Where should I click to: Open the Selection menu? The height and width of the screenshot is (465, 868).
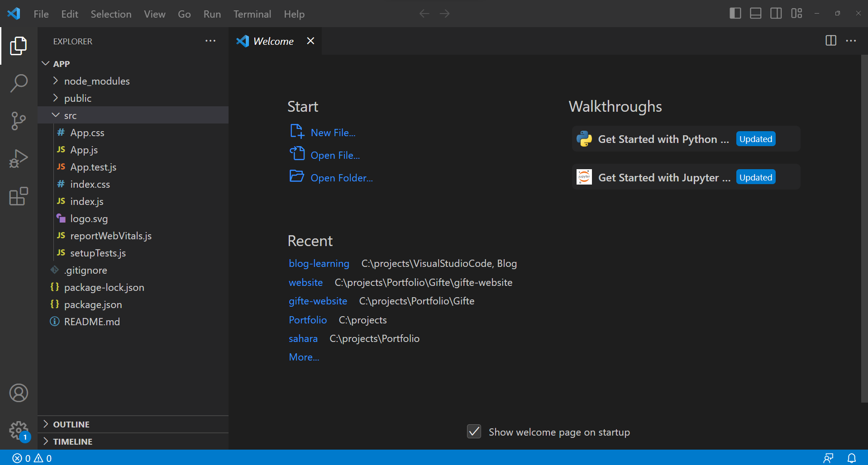pyautogui.click(x=111, y=14)
